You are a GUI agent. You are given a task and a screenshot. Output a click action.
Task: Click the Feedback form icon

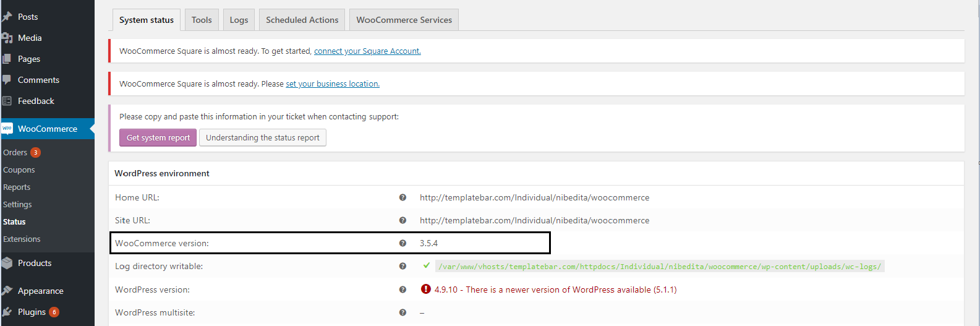click(x=7, y=101)
